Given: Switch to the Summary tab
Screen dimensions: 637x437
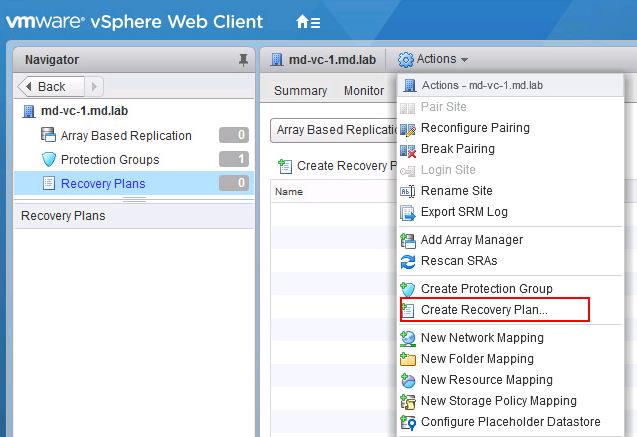Looking at the screenshot, I should click(x=300, y=91).
